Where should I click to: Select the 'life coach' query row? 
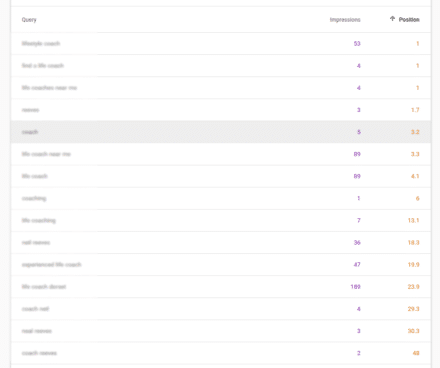[x=221, y=176]
